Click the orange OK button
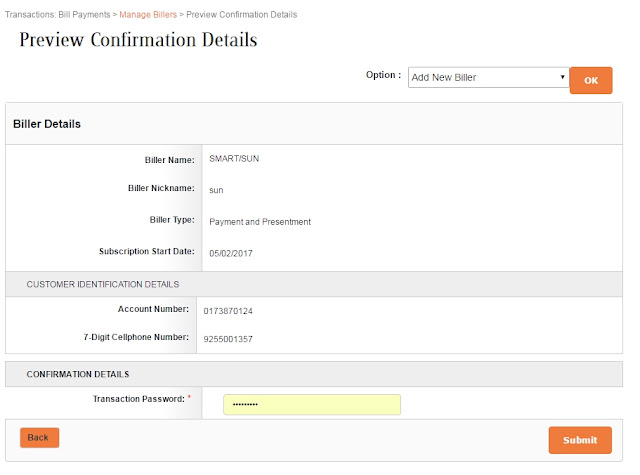This screenshot has height=475, width=640. coord(591,80)
